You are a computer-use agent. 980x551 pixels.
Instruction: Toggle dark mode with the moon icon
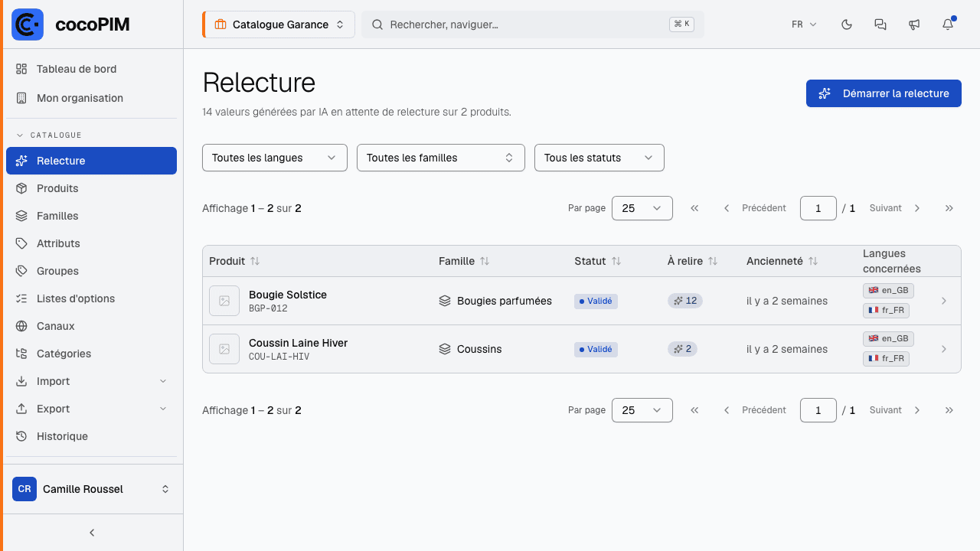pos(847,24)
